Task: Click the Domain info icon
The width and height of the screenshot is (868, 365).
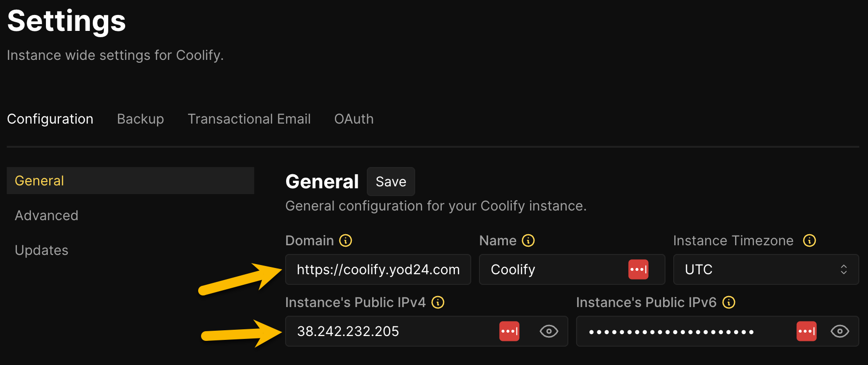Action: click(x=346, y=240)
